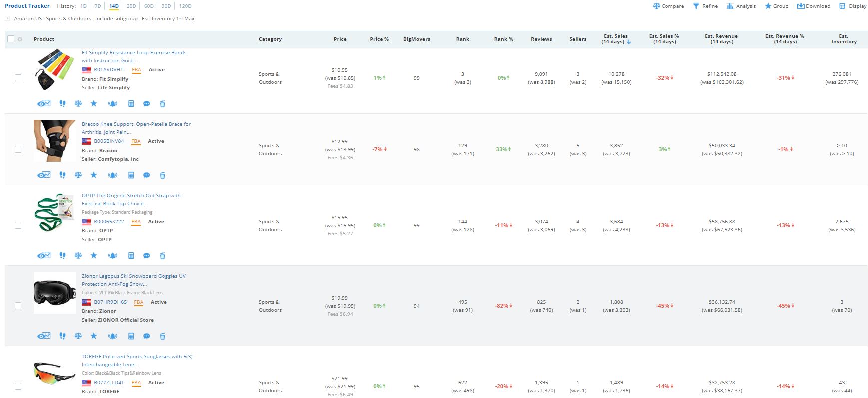Open Fit Simplify Resistance Loop Exercise Bands link
This screenshot has width=868, height=398.
[x=134, y=56]
